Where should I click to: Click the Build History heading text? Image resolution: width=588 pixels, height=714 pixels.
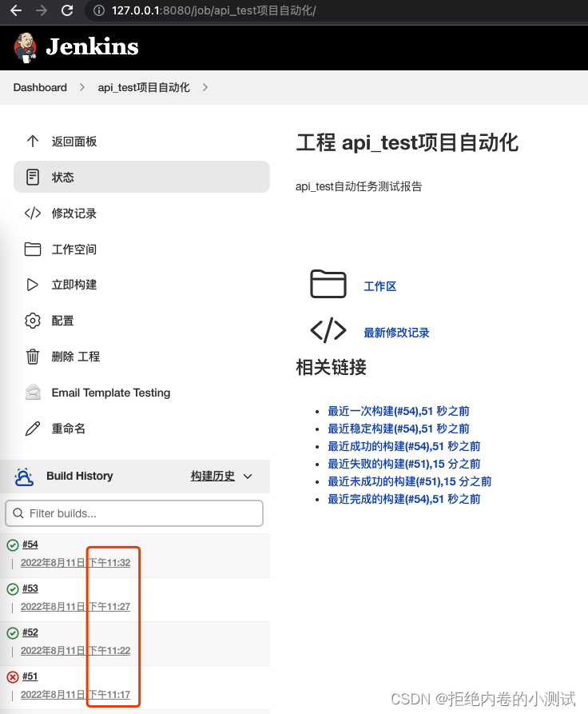pos(80,476)
